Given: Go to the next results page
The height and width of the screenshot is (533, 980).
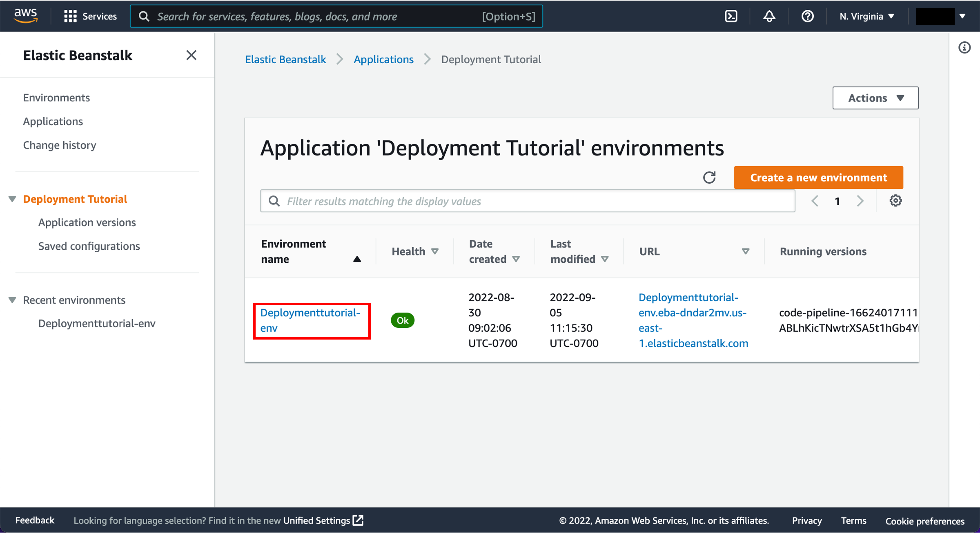Looking at the screenshot, I should (860, 201).
